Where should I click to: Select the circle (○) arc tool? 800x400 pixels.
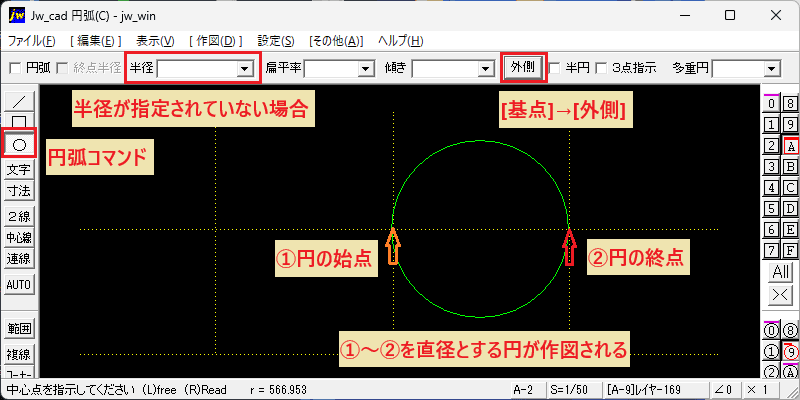click(19, 145)
